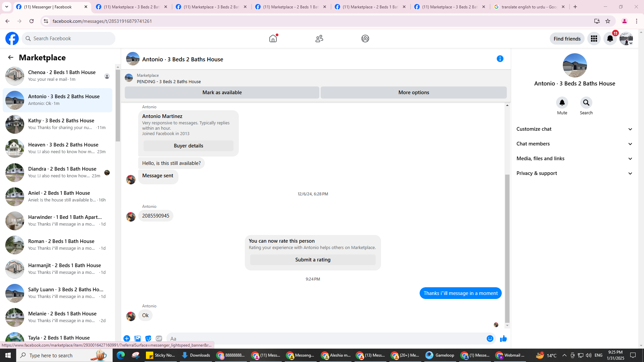The height and width of the screenshot is (362, 644).
Task: Click the Windows taskbar search box
Action: 64,355
